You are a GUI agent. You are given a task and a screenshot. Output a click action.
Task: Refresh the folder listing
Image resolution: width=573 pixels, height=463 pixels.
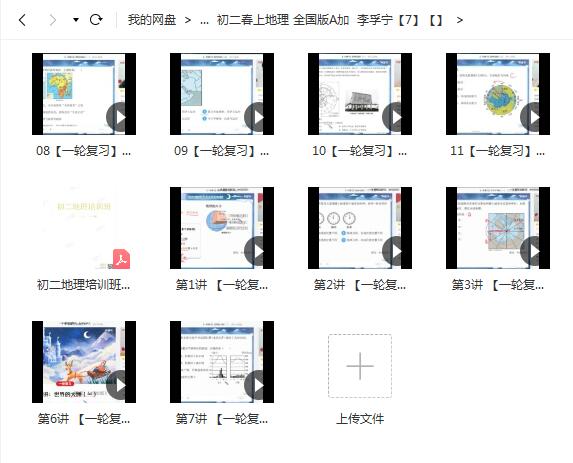click(96, 19)
